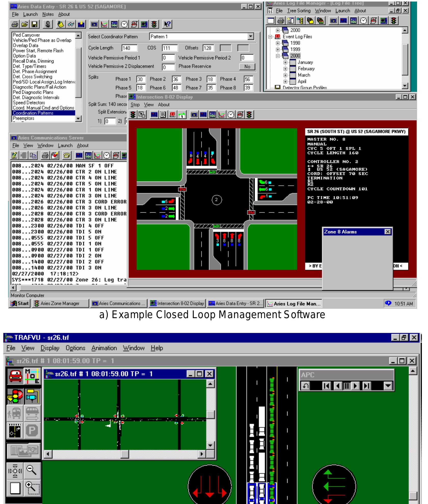Jump to animation start in APC control

pyautogui.click(x=326, y=386)
